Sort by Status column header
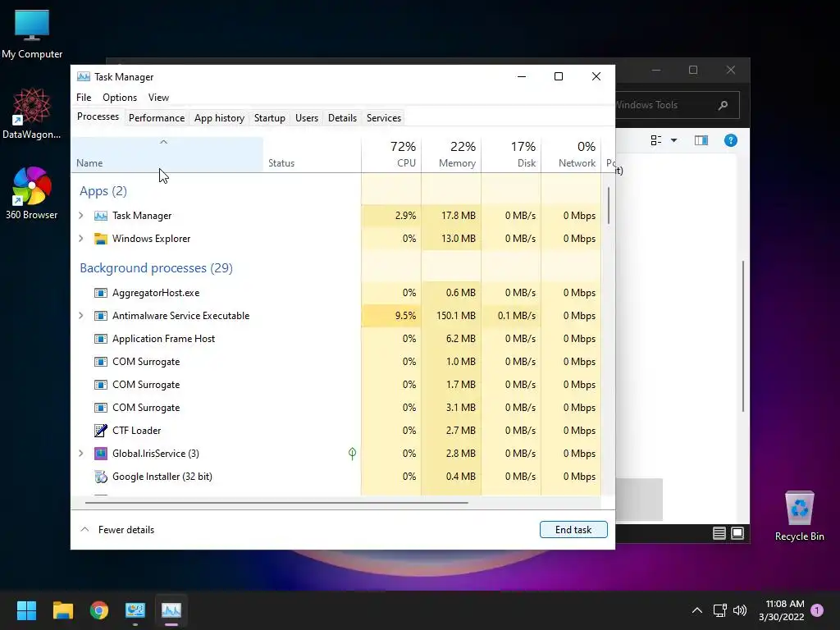Screen dimensions: 840x630 point(312,154)
